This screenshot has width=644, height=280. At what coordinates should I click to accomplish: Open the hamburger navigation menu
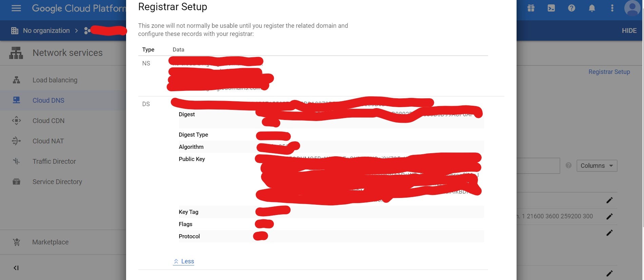coord(16,8)
